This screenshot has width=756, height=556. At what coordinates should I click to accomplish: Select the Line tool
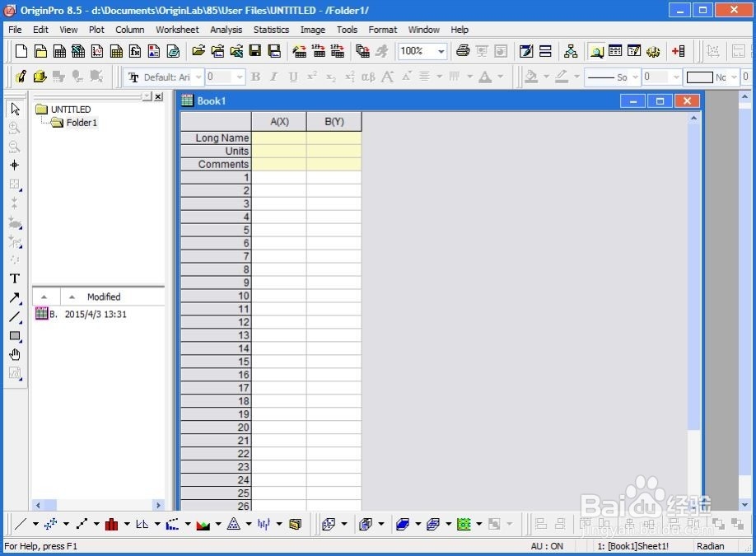click(15, 317)
